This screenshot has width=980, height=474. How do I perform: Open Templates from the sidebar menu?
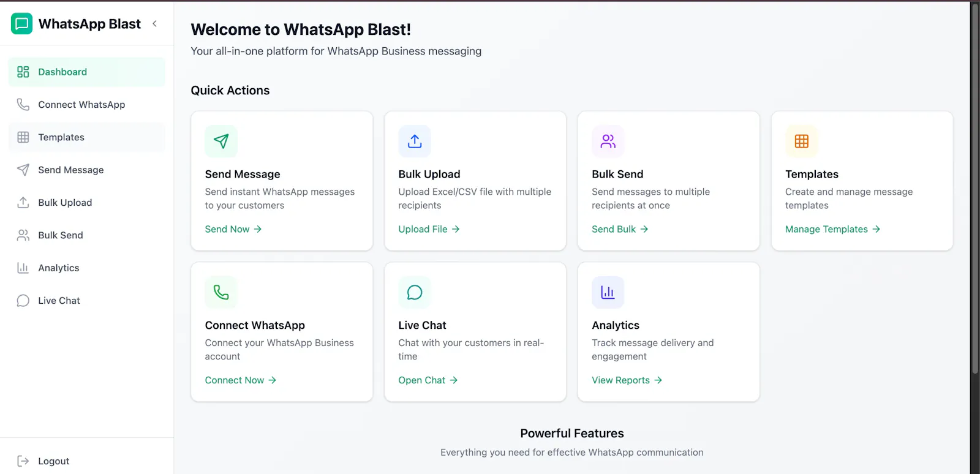pos(87,137)
